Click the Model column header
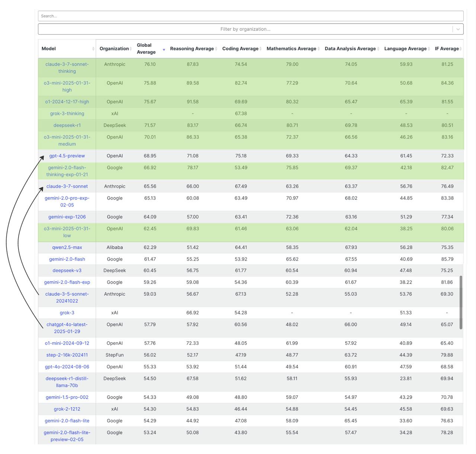 (x=49, y=49)
